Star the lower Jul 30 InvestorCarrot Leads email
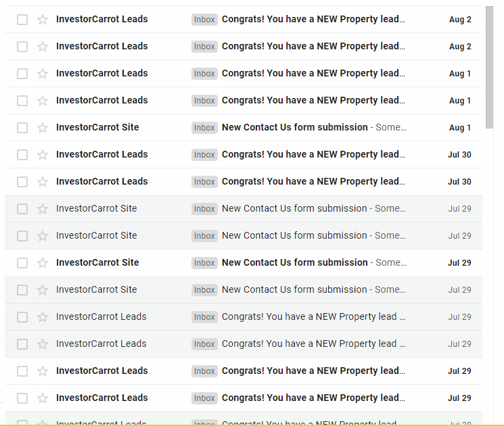The height and width of the screenshot is (426, 504). (43, 181)
